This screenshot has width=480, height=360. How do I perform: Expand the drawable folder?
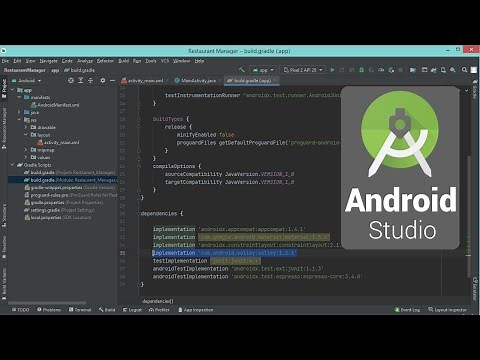tap(26, 127)
